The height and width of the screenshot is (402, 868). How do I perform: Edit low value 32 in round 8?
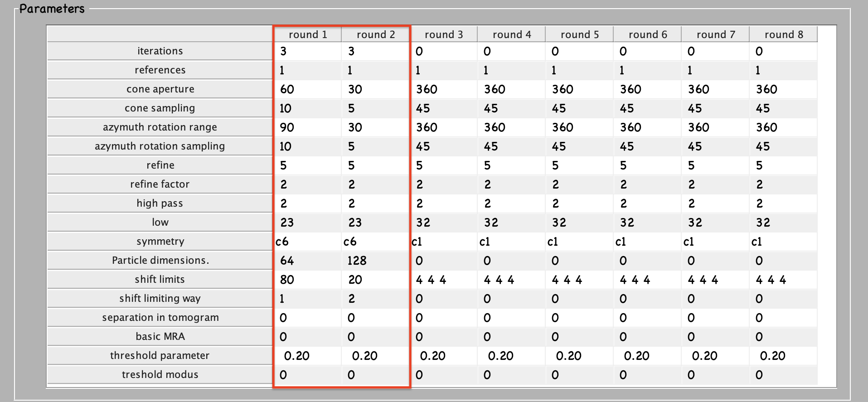(x=784, y=223)
